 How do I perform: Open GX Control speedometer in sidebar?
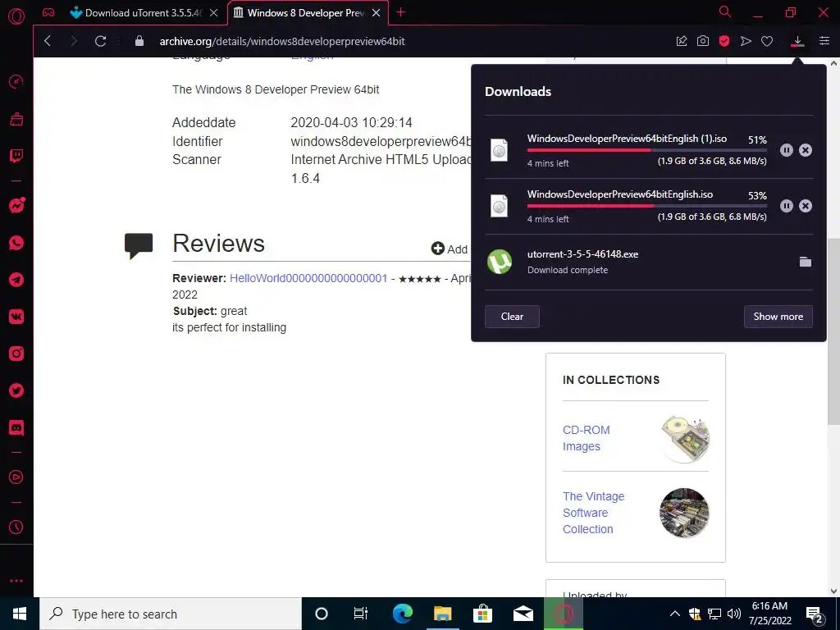click(x=16, y=81)
